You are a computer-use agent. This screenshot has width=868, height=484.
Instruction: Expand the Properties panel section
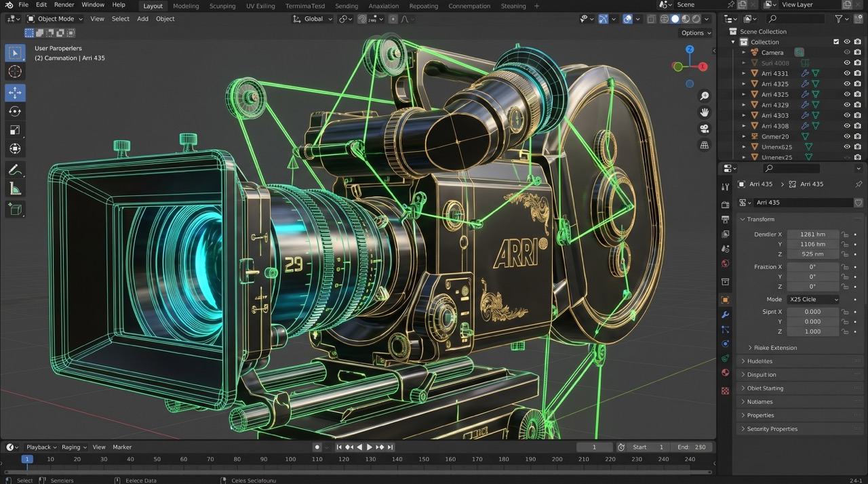[x=800, y=416]
